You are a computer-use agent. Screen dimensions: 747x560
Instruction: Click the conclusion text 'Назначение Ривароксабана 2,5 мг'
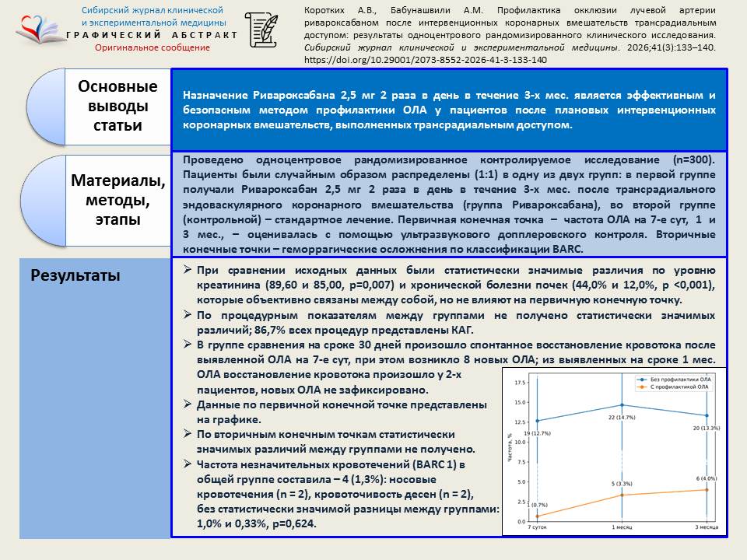point(279,95)
